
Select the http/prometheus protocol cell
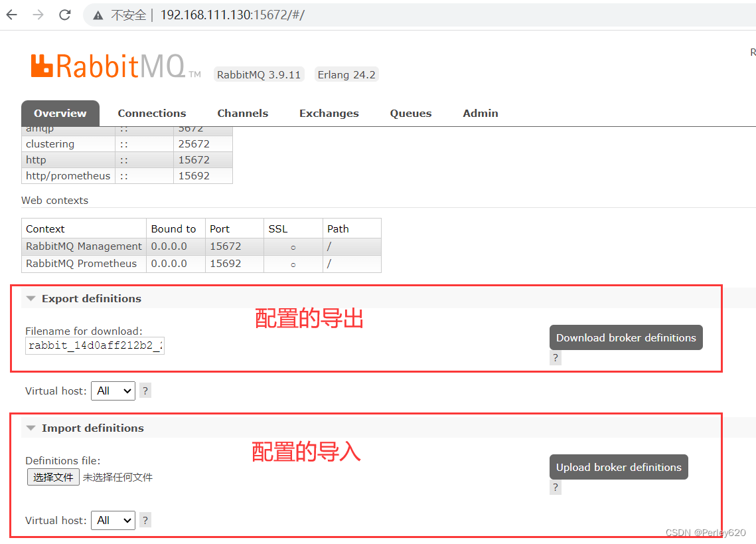click(x=68, y=176)
